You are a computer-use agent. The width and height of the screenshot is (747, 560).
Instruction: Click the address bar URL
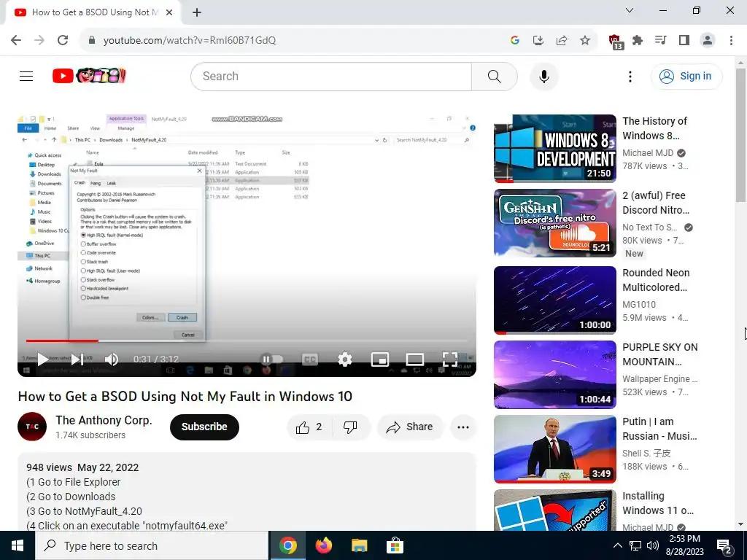click(x=190, y=41)
